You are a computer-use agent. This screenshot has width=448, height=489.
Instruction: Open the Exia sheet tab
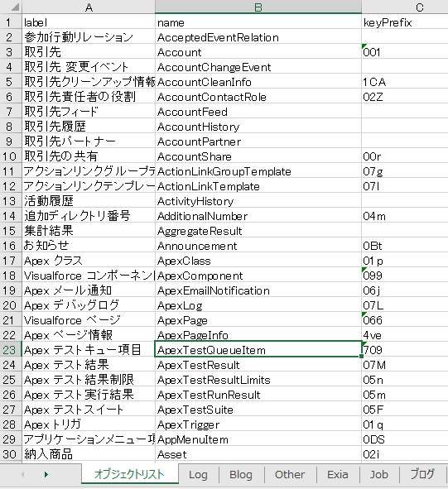click(x=338, y=474)
